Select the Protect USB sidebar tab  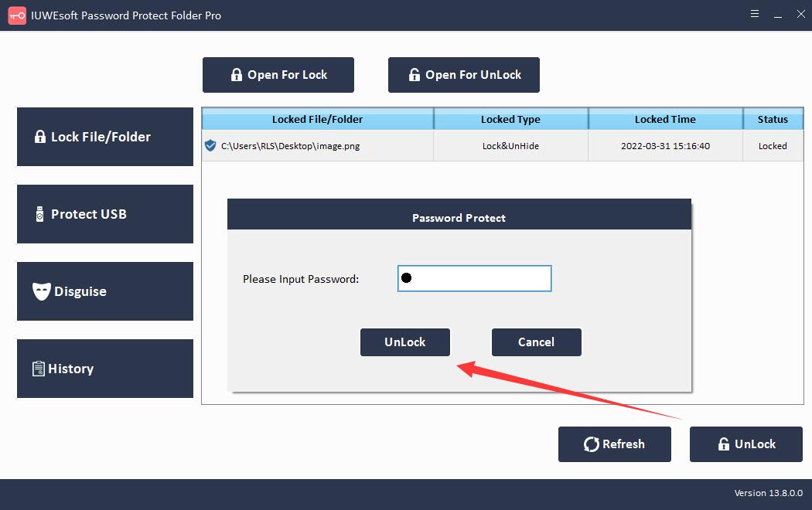105,213
